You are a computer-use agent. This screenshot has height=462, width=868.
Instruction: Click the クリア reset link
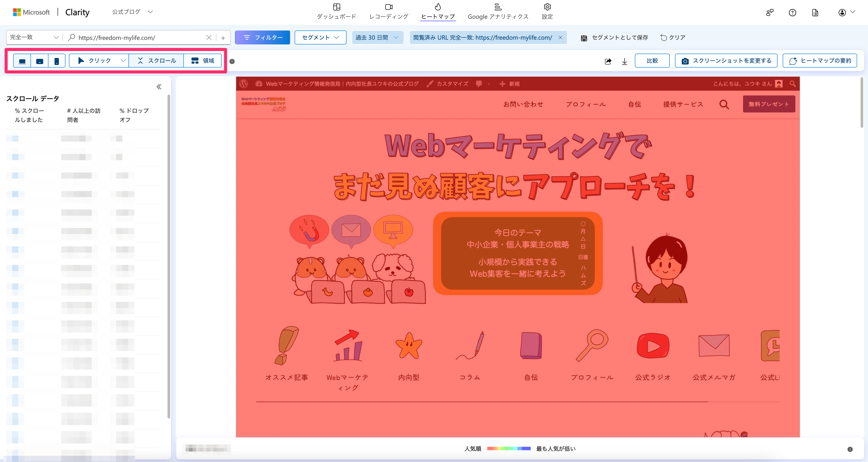pyautogui.click(x=673, y=37)
